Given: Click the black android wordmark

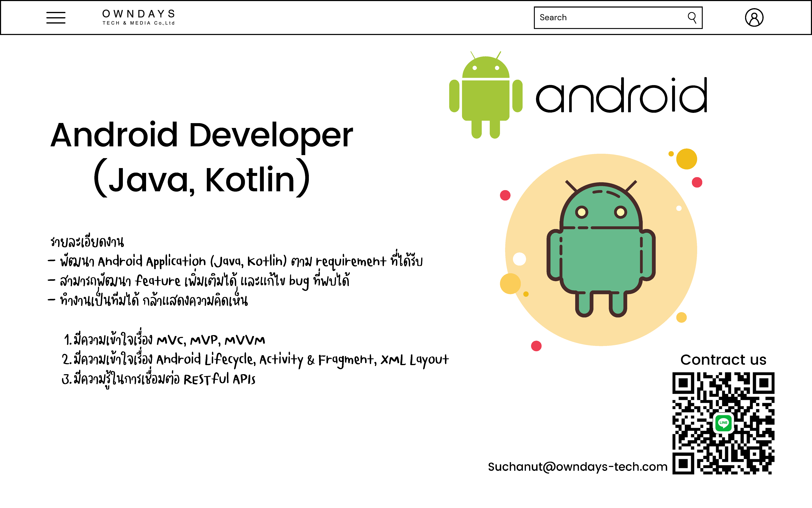Looking at the screenshot, I should 621,95.
